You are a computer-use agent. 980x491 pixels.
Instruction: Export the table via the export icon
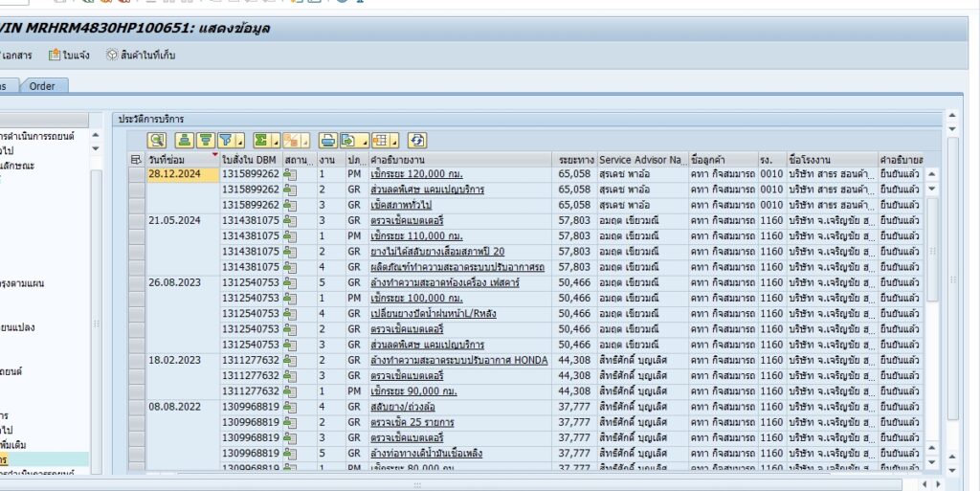click(x=348, y=141)
